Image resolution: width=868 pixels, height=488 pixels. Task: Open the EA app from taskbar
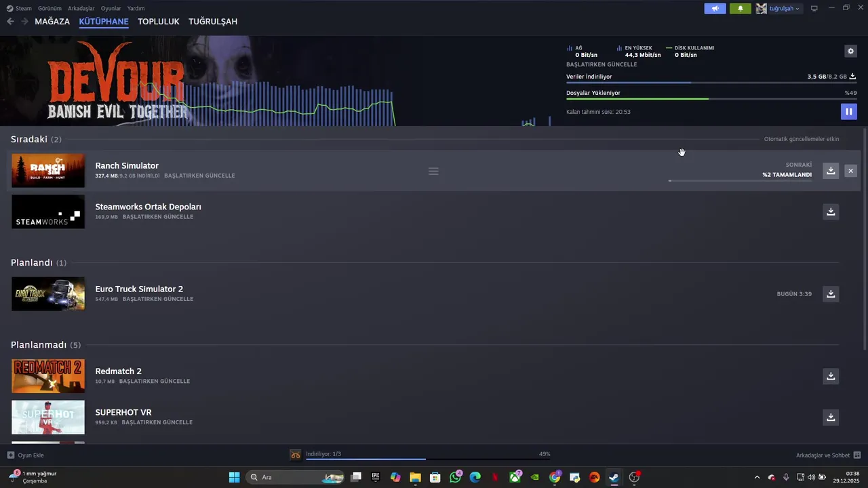[594, 477]
